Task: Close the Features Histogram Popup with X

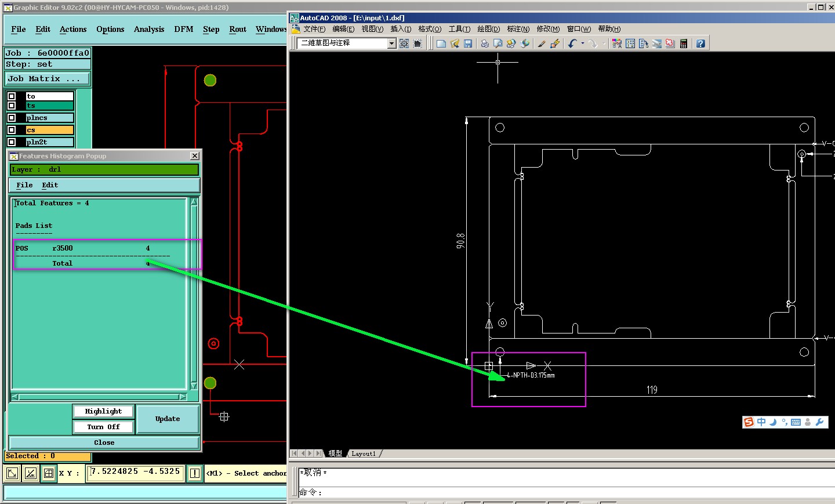Action: [195, 155]
